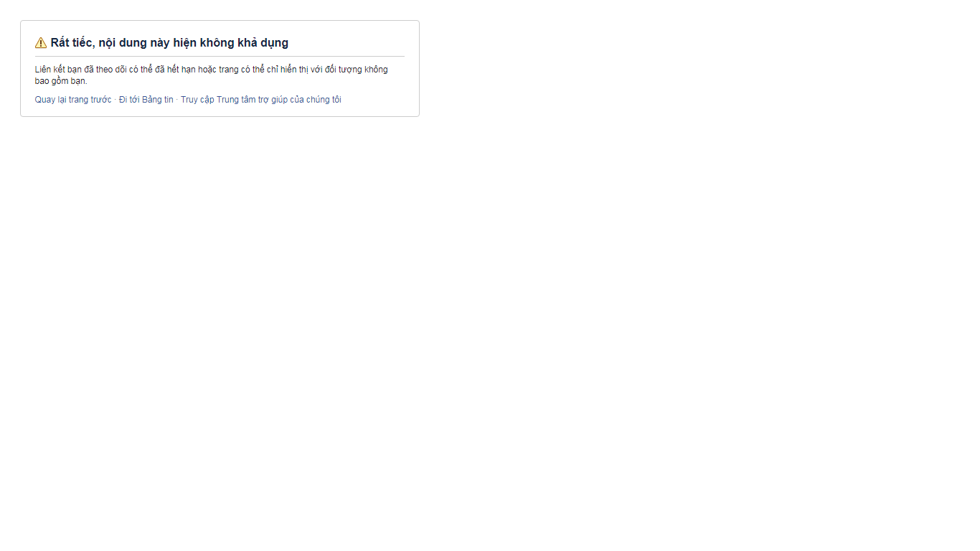Click the dot separator after 'Quay lại trang trước'
Viewport: 980px width, 551px height.
115,100
